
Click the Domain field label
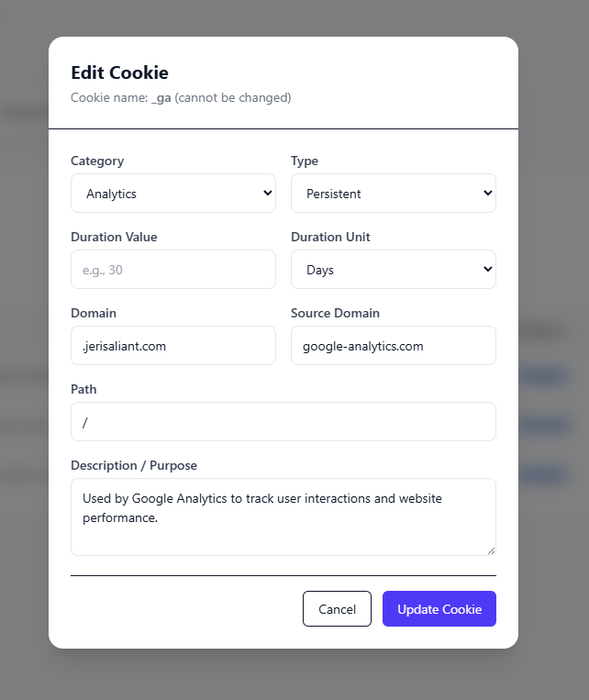[x=94, y=313]
